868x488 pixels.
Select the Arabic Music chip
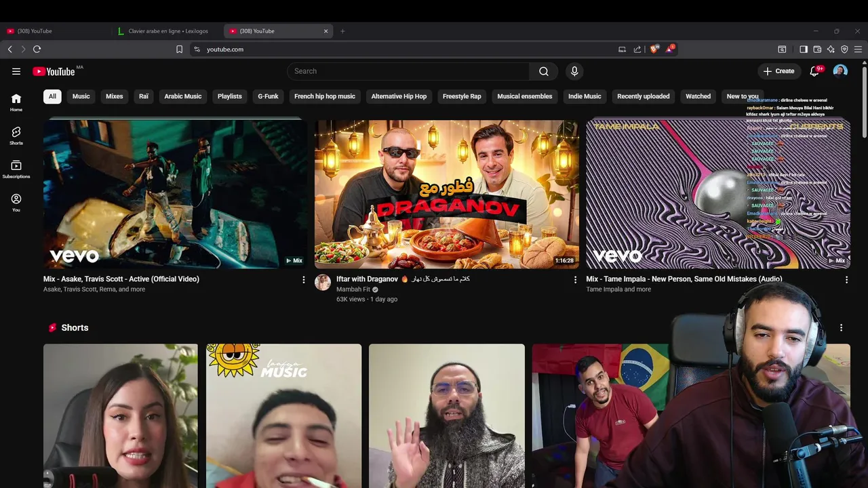tap(183, 96)
